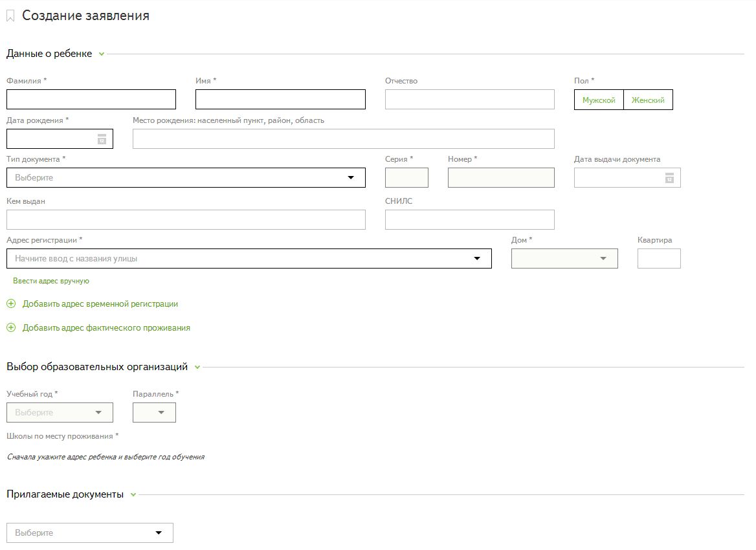756x550 pixels.
Task: Collapse Выбор образовательных организаций section
Action: point(197,368)
